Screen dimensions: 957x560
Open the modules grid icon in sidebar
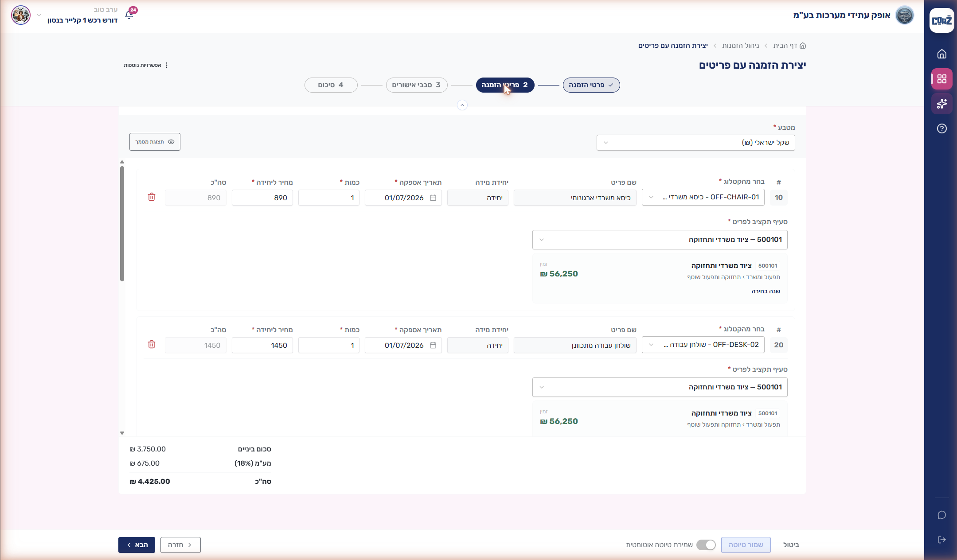click(x=941, y=79)
